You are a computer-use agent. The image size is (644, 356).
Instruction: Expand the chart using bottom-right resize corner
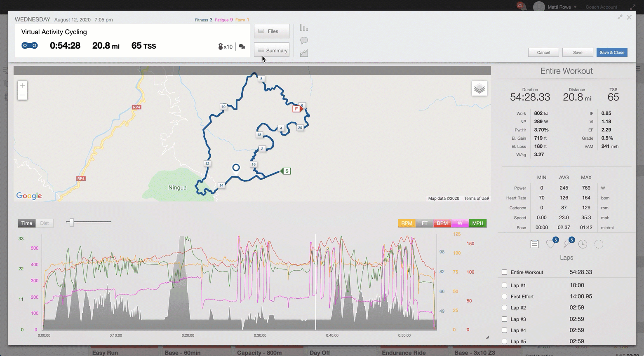(x=487, y=337)
